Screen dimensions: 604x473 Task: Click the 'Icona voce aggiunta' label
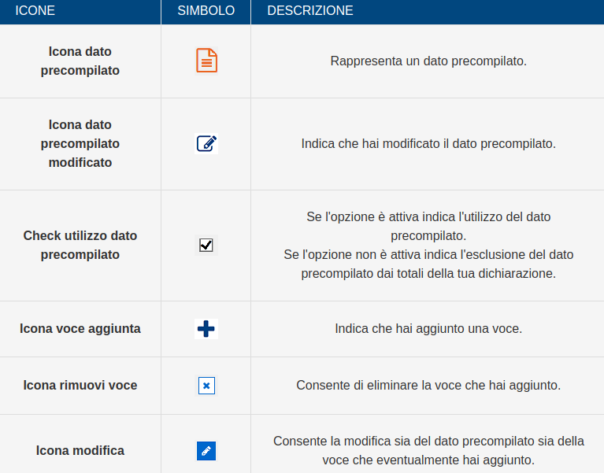click(80, 328)
